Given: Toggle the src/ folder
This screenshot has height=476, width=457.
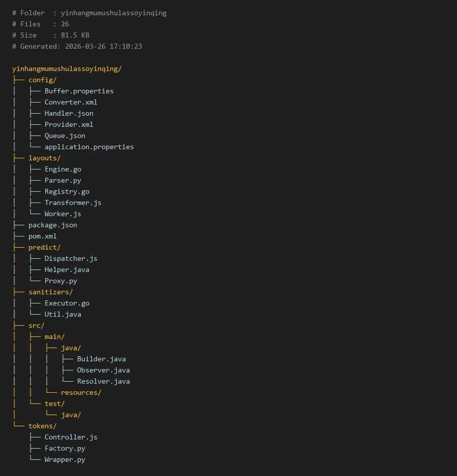Looking at the screenshot, I should pos(36,326).
